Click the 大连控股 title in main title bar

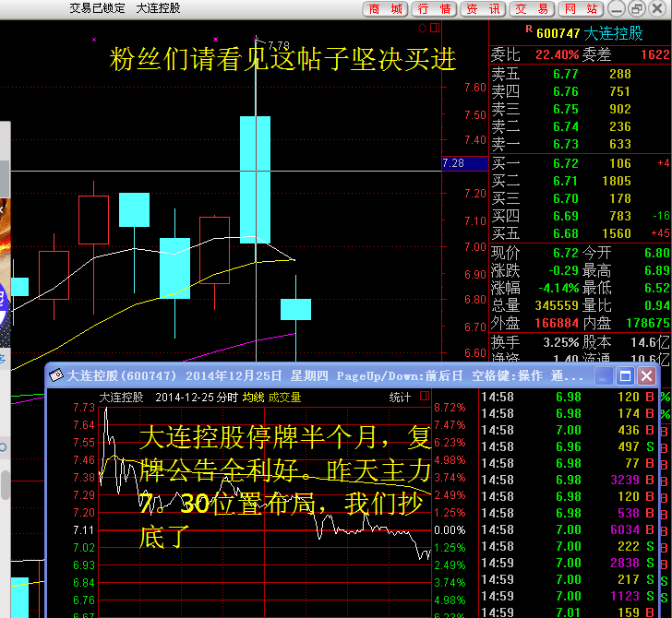[x=158, y=8]
